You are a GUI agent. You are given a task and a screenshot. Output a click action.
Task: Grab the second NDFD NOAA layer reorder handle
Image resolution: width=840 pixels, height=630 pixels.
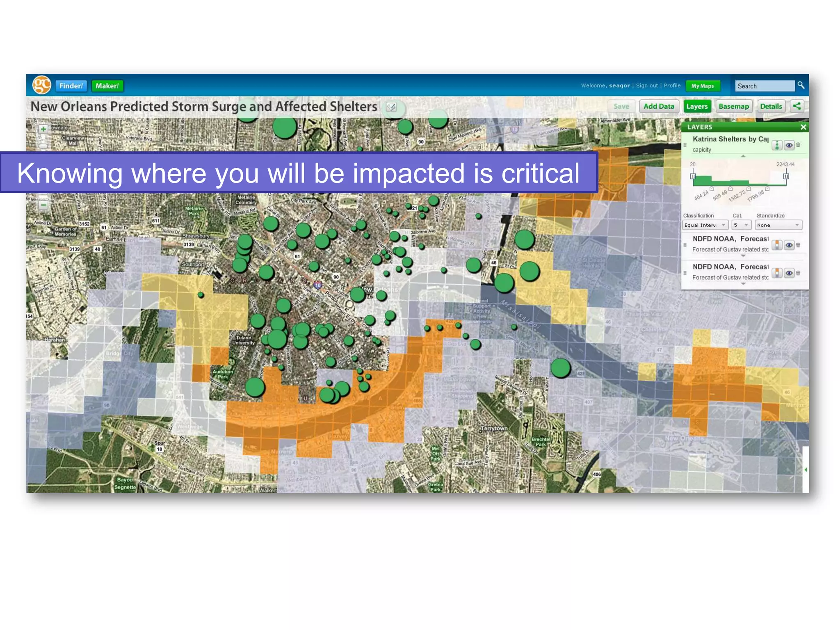click(x=685, y=273)
